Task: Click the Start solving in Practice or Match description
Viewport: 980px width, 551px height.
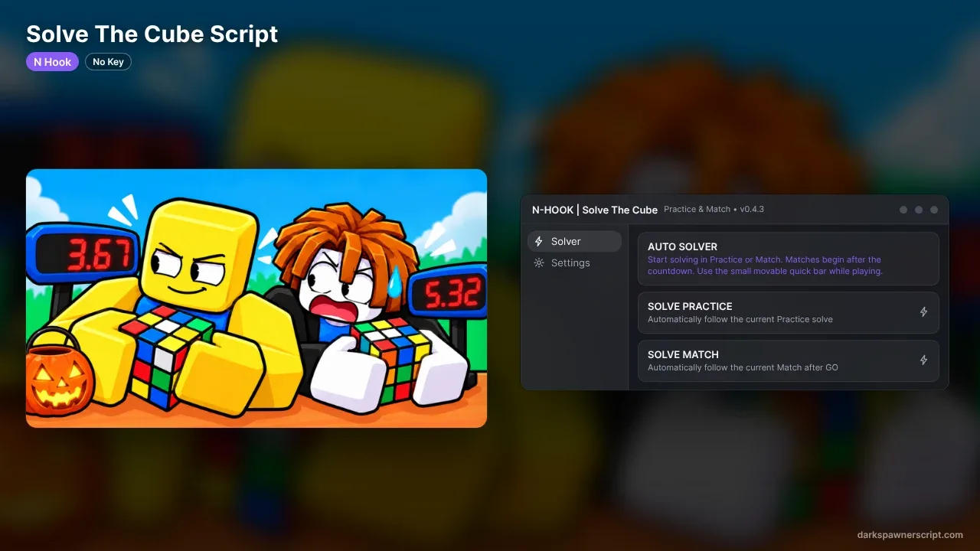Action: (765, 266)
